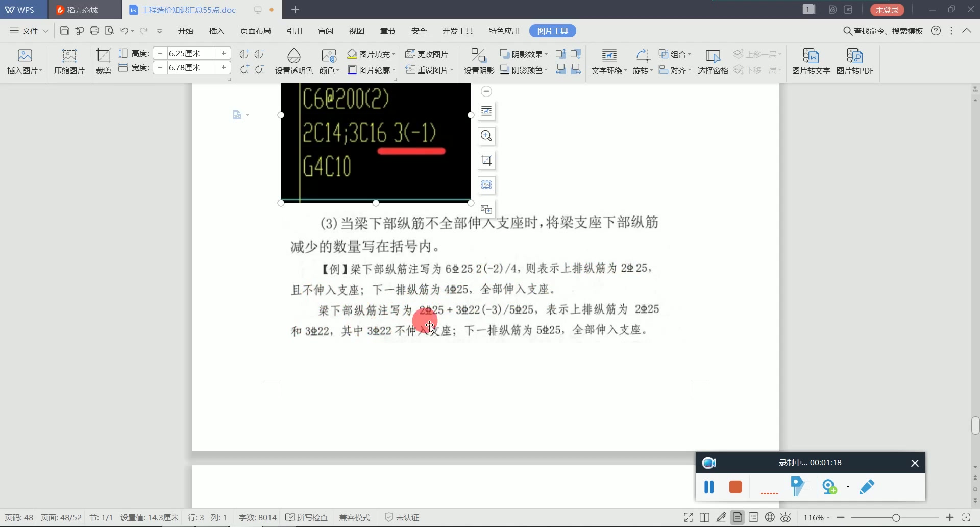Close the recording toolbar with X

(915, 463)
